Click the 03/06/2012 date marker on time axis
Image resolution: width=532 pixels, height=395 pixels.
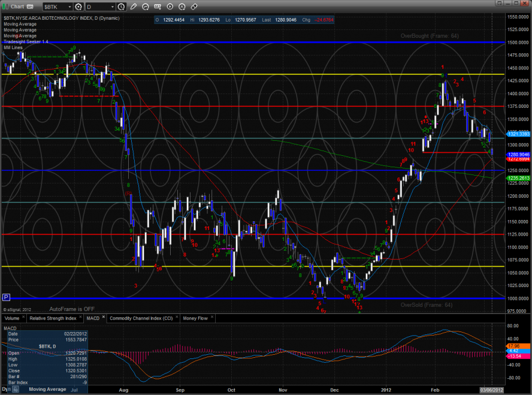492,390
